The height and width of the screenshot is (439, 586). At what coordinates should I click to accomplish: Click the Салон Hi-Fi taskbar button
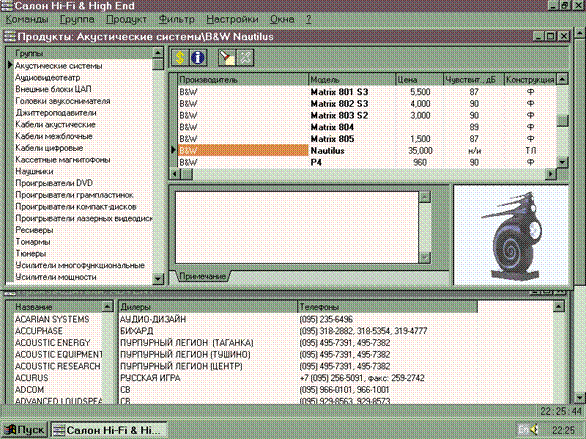[109, 430]
